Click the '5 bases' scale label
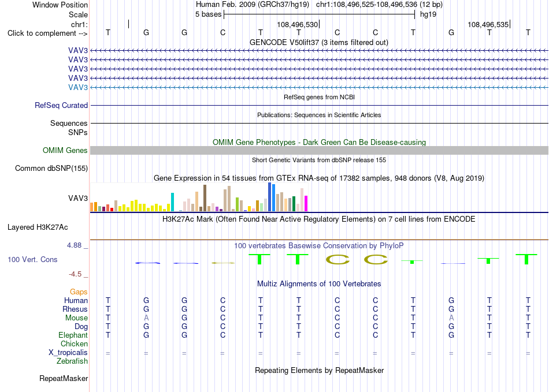The image size is (549, 392). 208,14
